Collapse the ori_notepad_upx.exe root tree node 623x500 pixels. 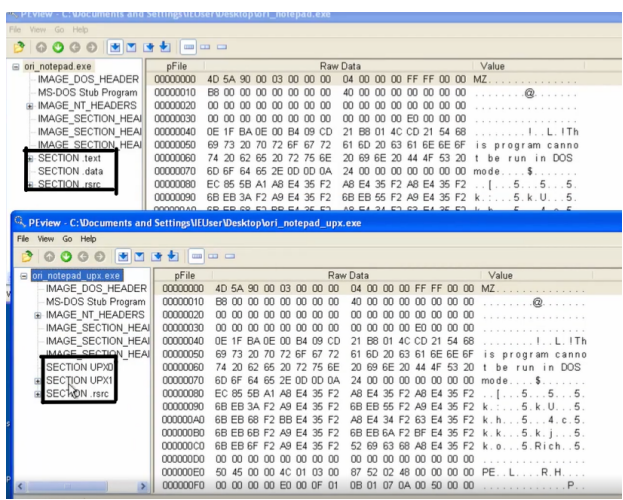[x=24, y=276]
